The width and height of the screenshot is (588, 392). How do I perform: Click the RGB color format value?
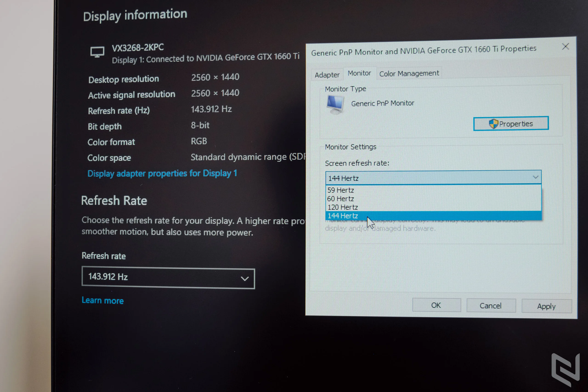[x=199, y=141]
